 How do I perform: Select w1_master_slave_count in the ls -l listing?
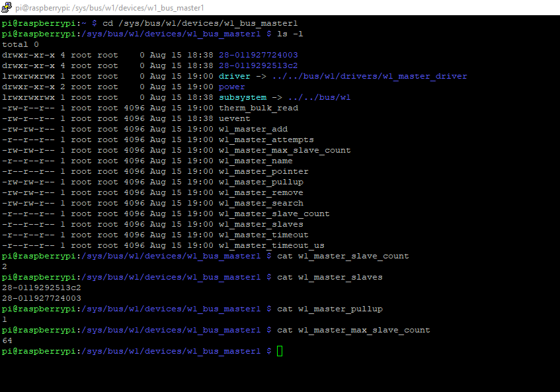(274, 214)
